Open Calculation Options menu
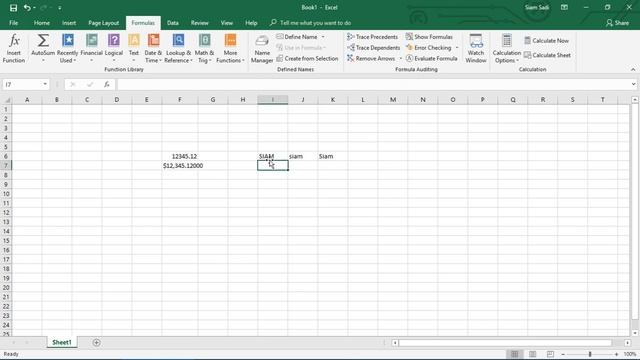 tap(507, 49)
